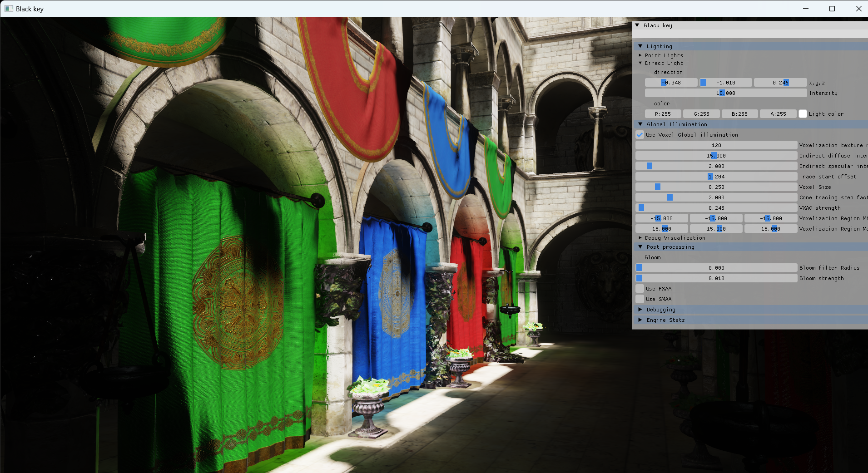868x473 pixels.
Task: Maximize the Black key window
Action: 832,9
